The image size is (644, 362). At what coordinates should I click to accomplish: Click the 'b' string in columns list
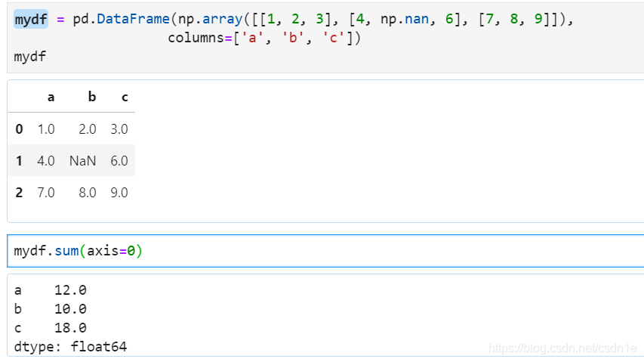[293, 38]
